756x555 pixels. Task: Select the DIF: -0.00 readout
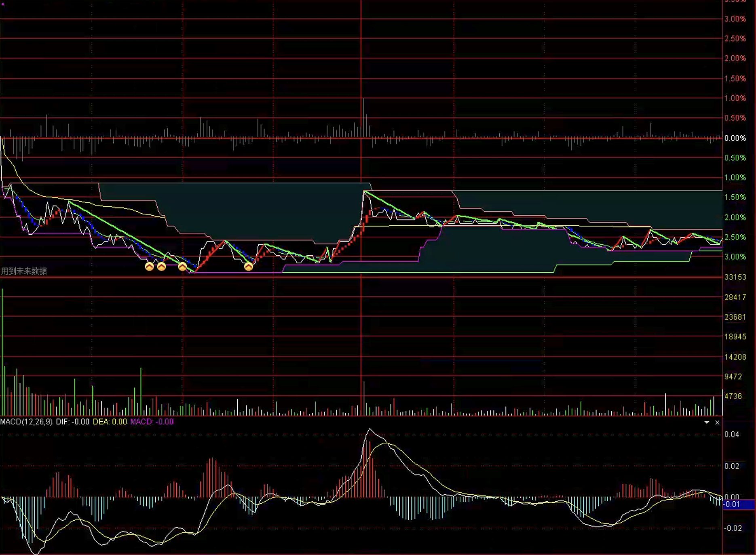pos(73,422)
